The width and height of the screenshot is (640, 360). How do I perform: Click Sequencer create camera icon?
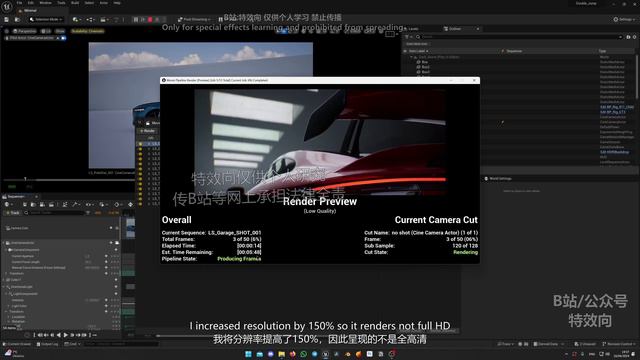42,204
